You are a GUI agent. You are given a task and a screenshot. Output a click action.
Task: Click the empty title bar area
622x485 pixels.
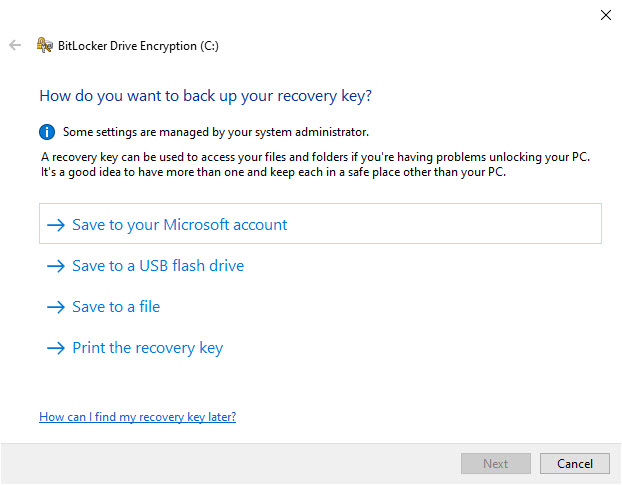300,15
